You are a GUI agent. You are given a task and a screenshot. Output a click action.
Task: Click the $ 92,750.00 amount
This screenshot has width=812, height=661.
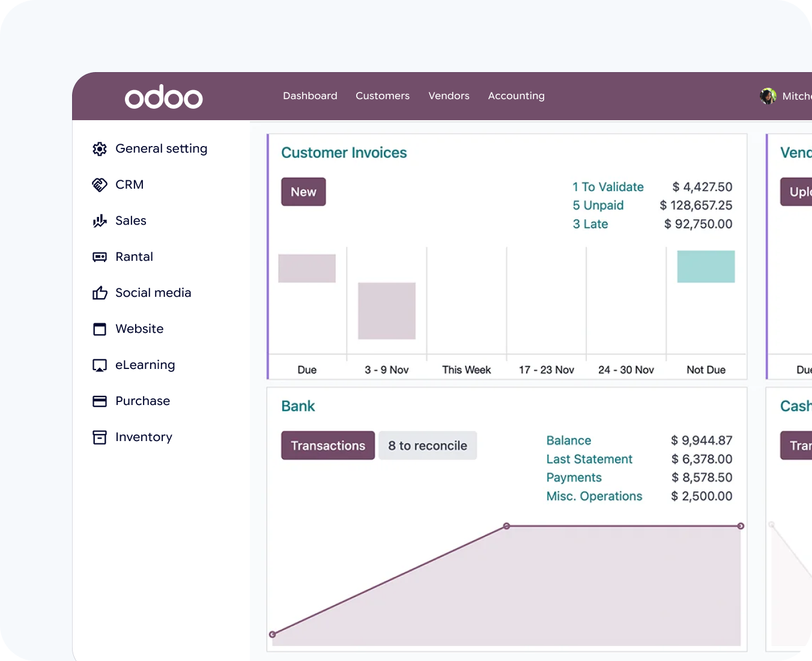coord(698,224)
